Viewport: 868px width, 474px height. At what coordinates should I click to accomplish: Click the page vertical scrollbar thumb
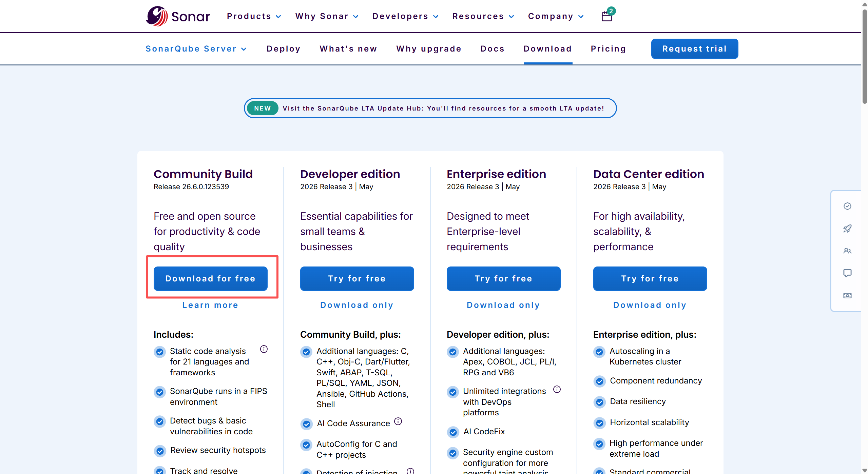click(x=865, y=56)
